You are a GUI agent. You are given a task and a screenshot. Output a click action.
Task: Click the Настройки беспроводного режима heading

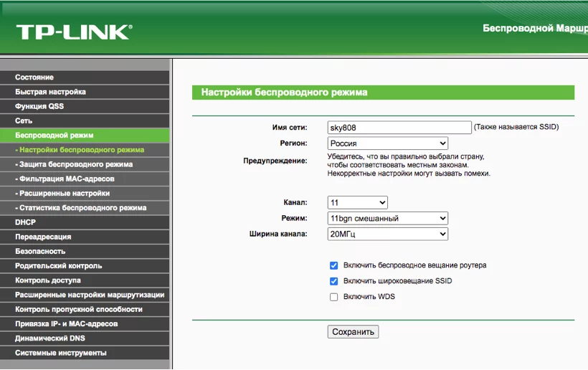point(284,92)
